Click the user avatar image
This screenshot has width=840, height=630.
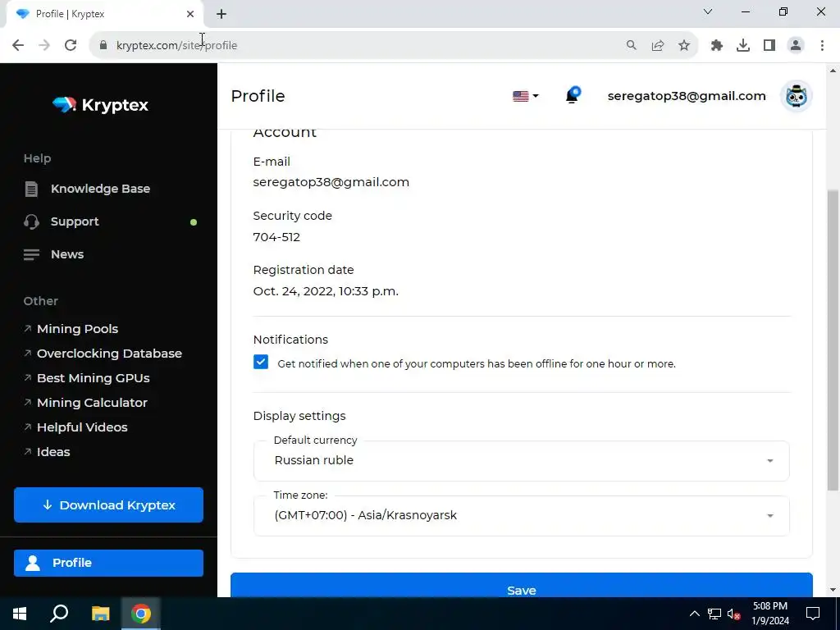tap(797, 97)
